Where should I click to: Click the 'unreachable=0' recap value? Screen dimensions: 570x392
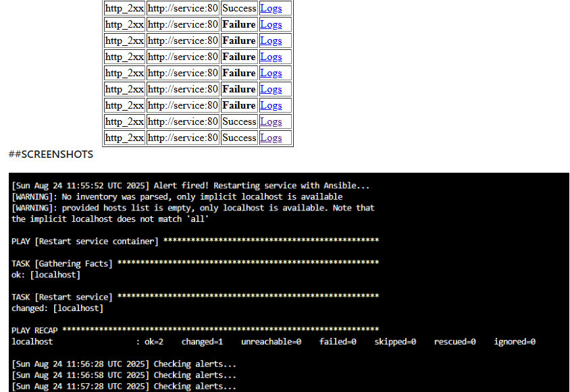click(x=271, y=341)
